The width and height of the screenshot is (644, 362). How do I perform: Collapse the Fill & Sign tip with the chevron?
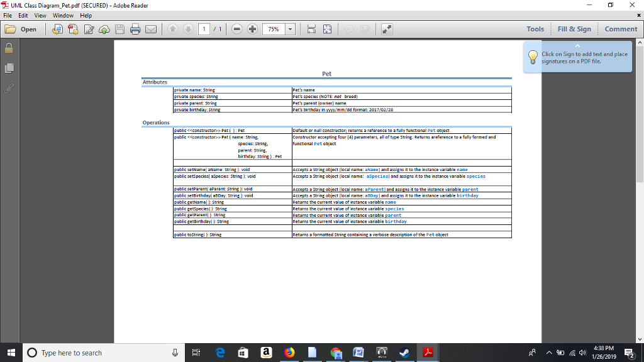[577, 46]
